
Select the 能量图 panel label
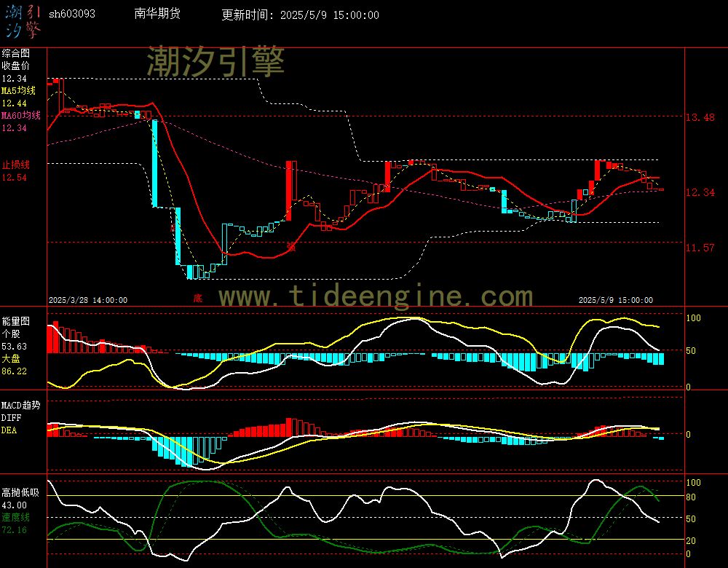(x=16, y=321)
